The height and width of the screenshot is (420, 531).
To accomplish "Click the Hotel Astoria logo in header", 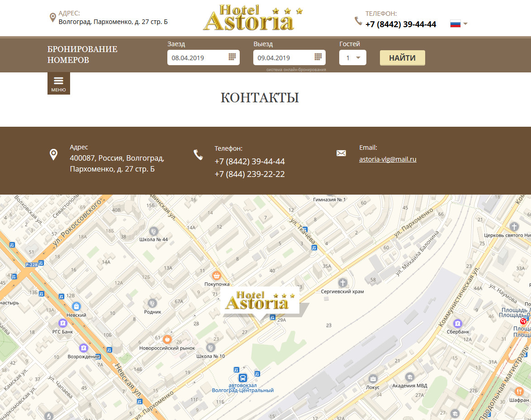I will pyautogui.click(x=253, y=18).
